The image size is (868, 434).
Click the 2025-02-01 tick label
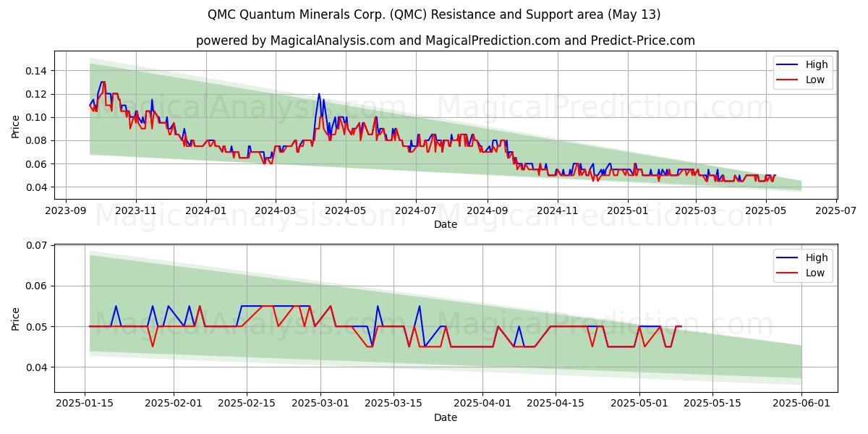coord(174,404)
